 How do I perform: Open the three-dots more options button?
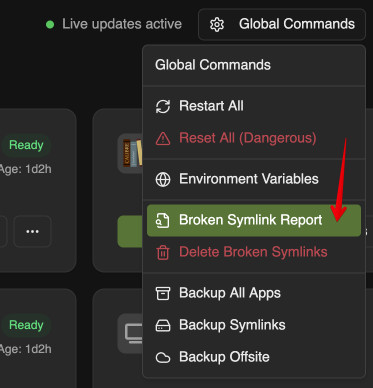(x=32, y=231)
